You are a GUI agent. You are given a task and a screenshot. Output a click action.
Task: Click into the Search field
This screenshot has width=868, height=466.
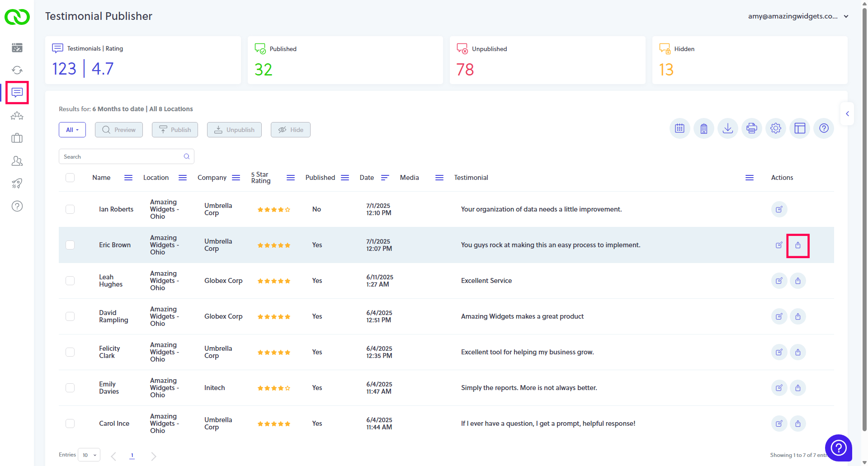point(122,157)
